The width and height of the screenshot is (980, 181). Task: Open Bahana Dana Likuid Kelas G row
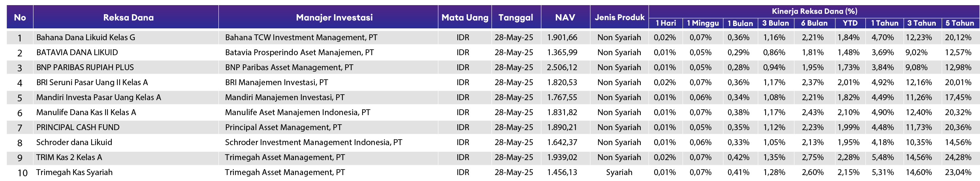(x=493, y=37)
